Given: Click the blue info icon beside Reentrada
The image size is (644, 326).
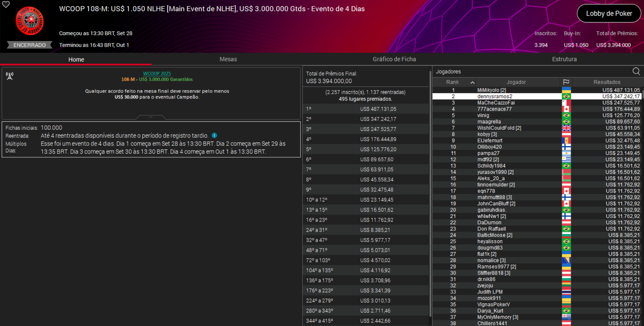Looking at the screenshot, I should [214, 135].
